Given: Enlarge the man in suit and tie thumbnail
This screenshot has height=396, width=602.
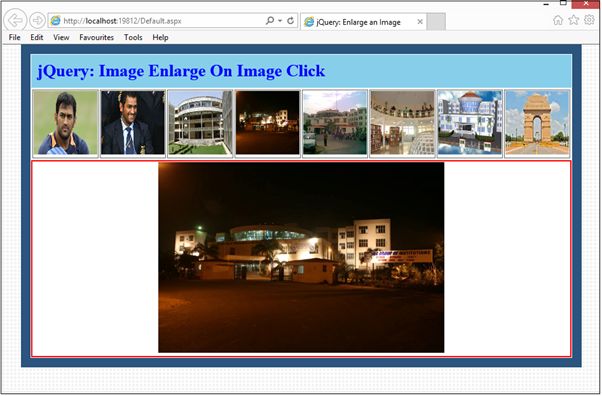Looking at the screenshot, I should pos(133,123).
